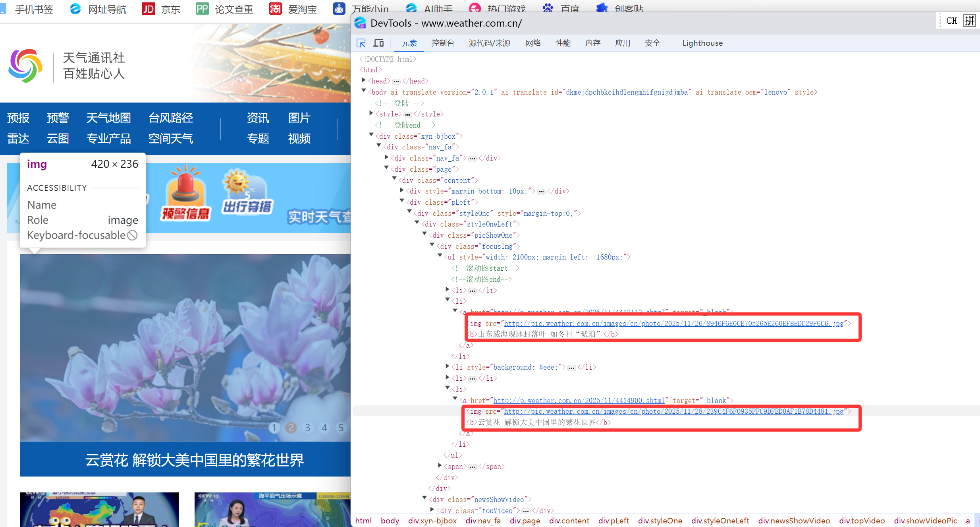
Task: Select div.pLeft in the breadcrumb bar
Action: pos(613,521)
